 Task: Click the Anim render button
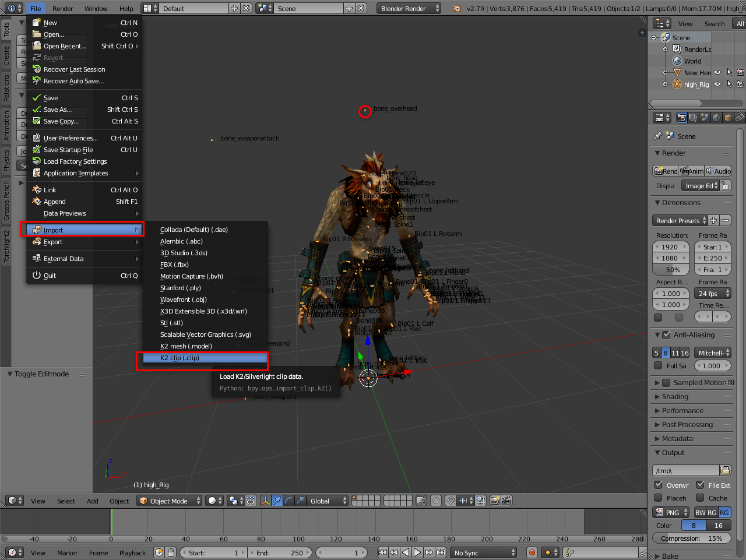692,171
